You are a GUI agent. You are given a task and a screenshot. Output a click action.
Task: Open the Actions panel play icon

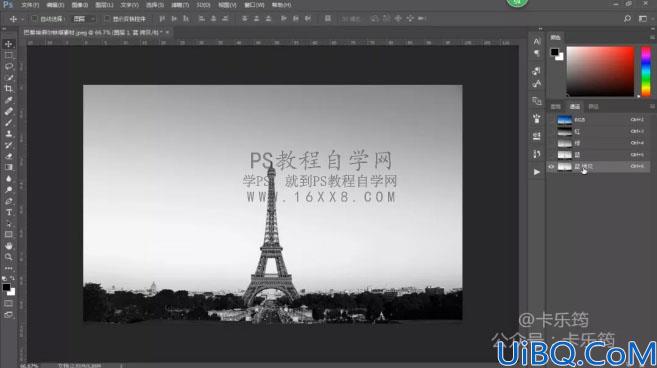pyautogui.click(x=537, y=172)
